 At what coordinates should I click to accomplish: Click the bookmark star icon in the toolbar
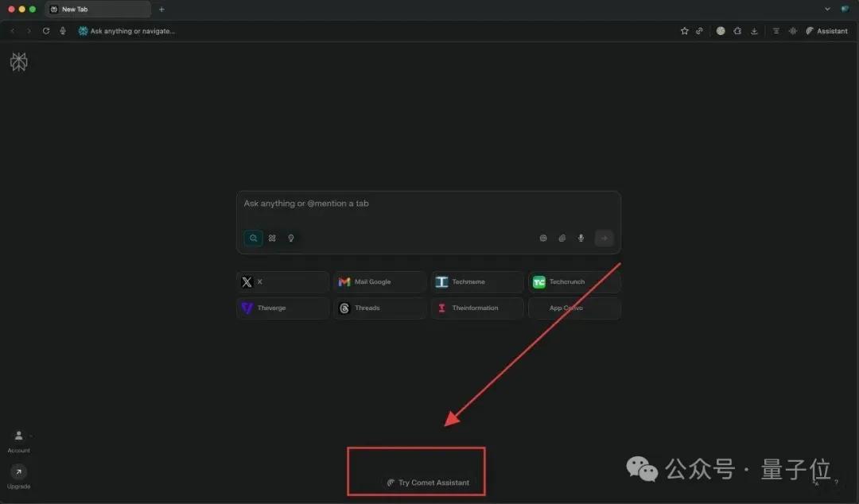684,31
